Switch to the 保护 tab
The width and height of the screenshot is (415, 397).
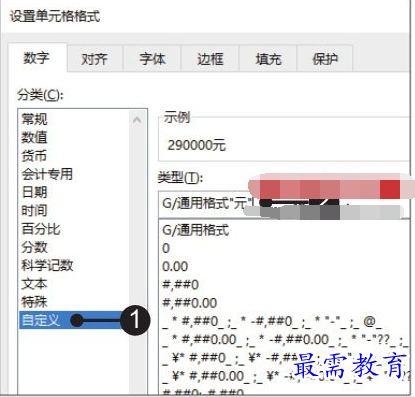point(325,59)
